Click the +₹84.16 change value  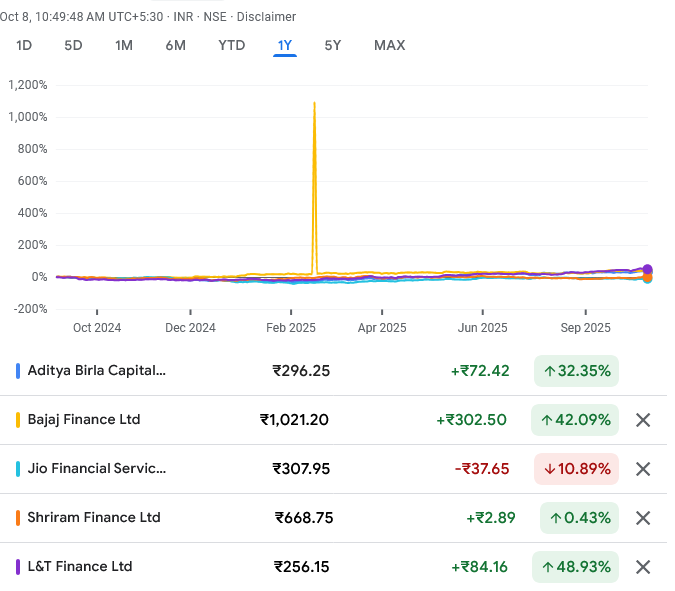(x=480, y=567)
